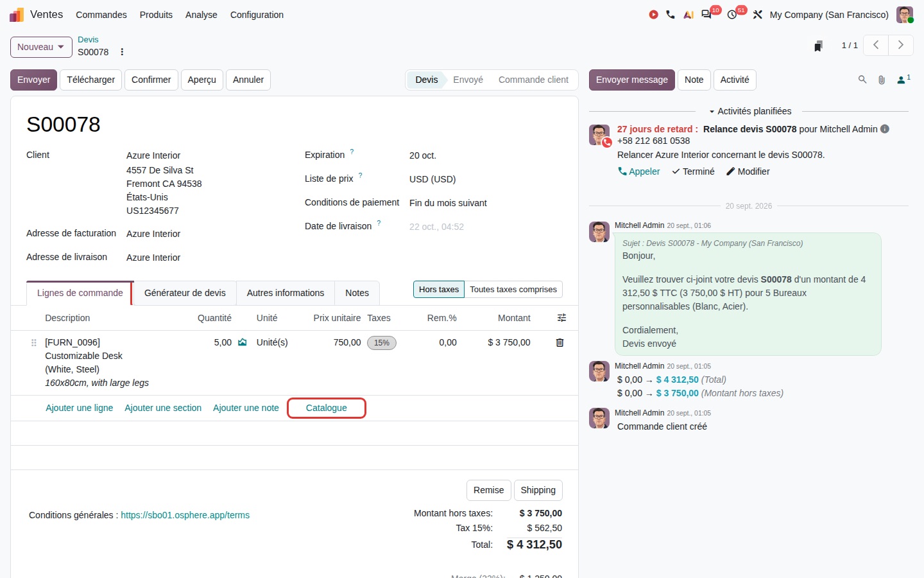The image size is (924, 578).
Task: Open the Ventes app home icon
Action: click(x=17, y=14)
